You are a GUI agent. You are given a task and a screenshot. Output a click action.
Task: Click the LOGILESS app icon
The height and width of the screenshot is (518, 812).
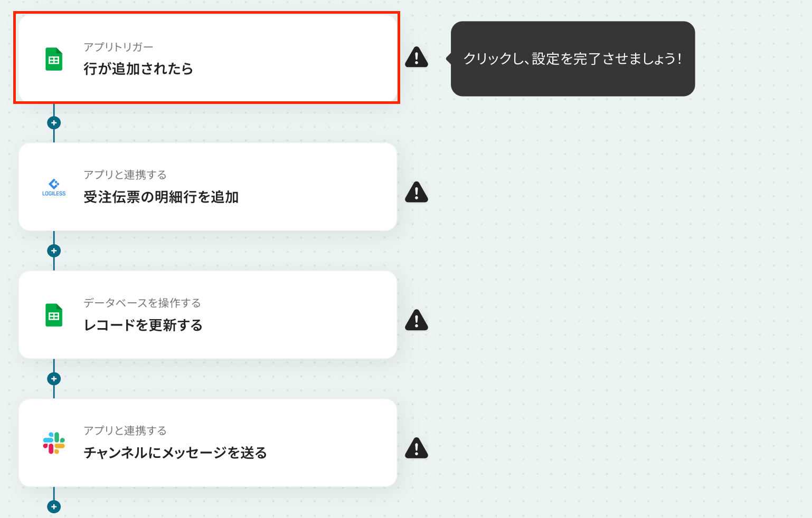54,187
